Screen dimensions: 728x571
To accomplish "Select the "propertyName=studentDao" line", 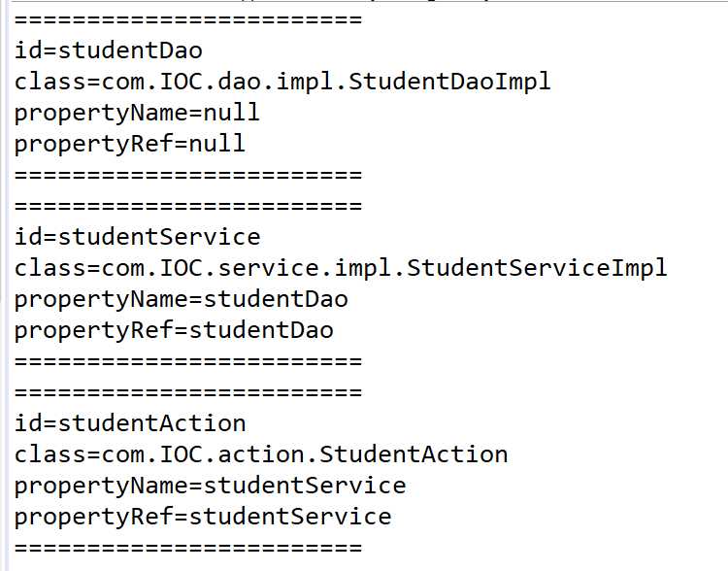I will [x=181, y=299].
